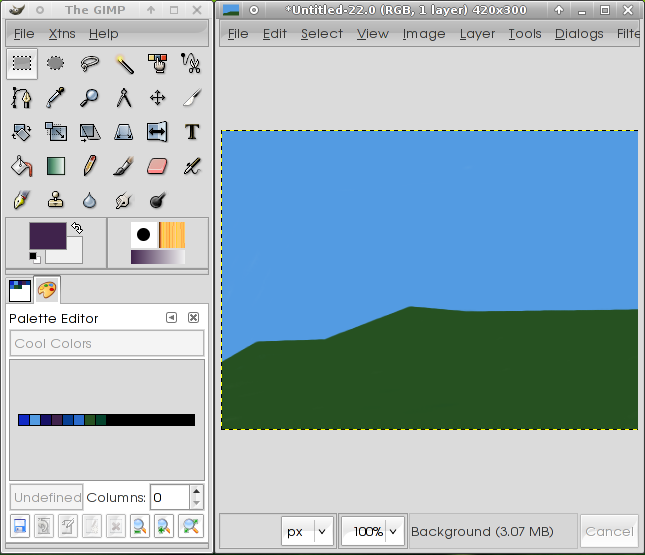Click the Columns number field
Image resolution: width=645 pixels, height=555 pixels.
pos(170,497)
